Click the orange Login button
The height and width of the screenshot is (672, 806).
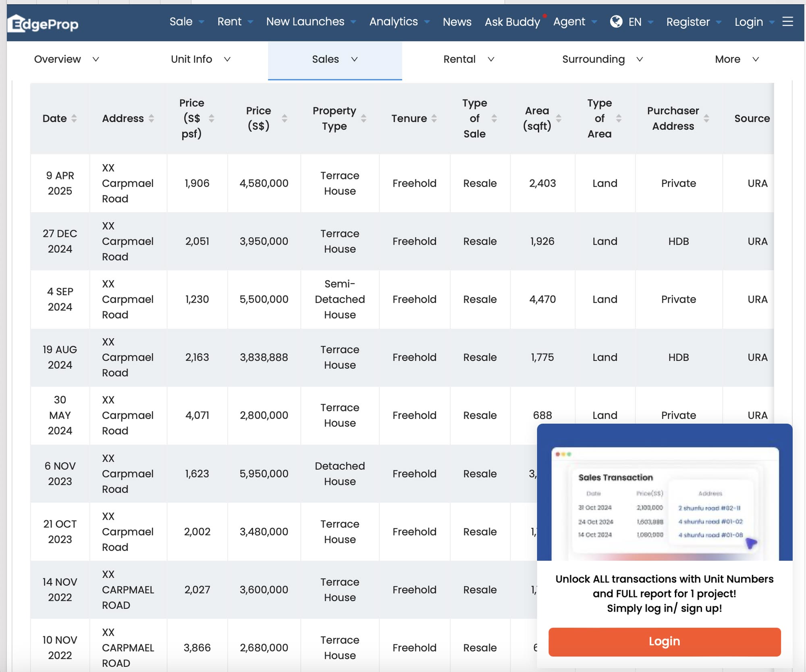[x=664, y=641]
